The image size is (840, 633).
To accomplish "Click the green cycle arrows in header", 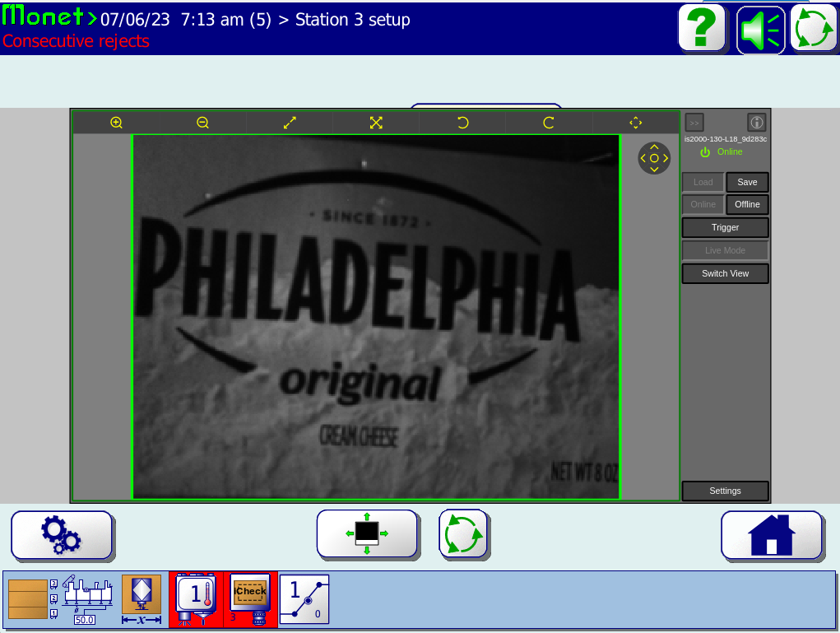I will tap(814, 29).
